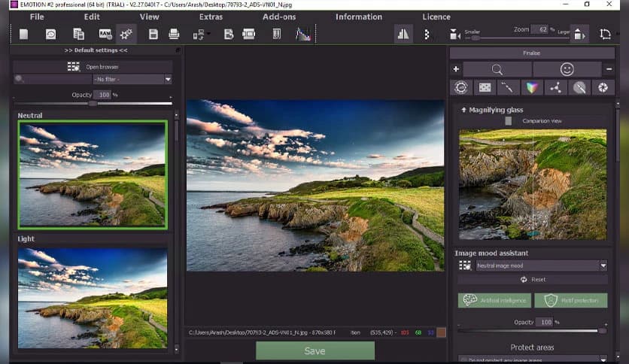Select the crop rotate tool icon
Image resolution: width=629 pixels, height=364 pixels.
(605, 34)
